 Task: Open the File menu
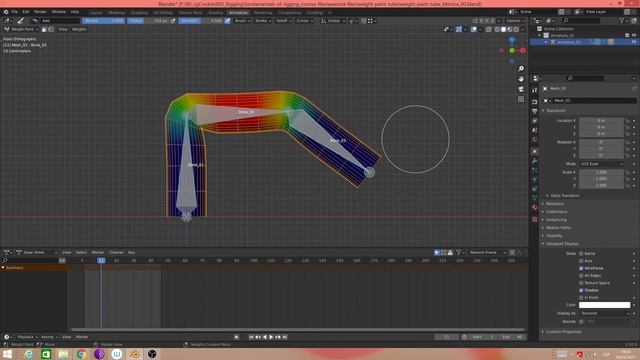pos(15,12)
